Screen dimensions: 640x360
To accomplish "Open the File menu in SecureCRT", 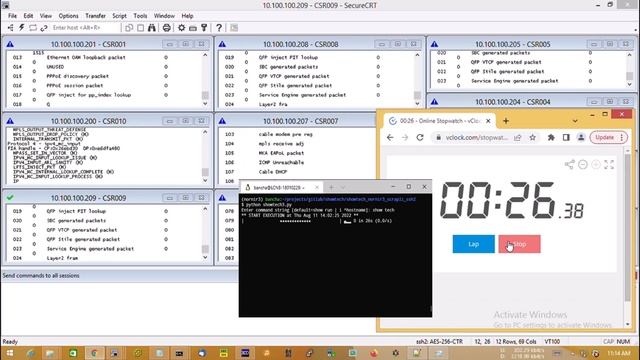I will [12, 16].
